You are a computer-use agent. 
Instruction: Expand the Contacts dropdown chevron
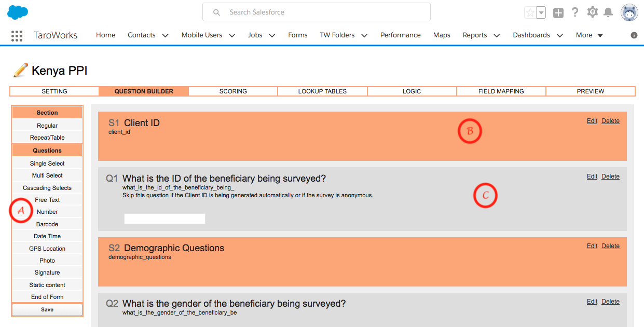pos(165,36)
